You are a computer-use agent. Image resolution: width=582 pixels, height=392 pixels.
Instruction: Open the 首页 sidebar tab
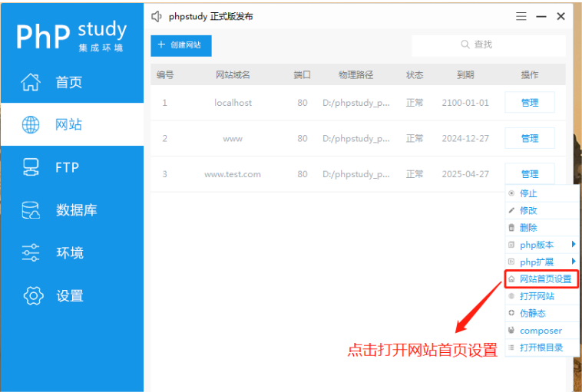[72, 82]
